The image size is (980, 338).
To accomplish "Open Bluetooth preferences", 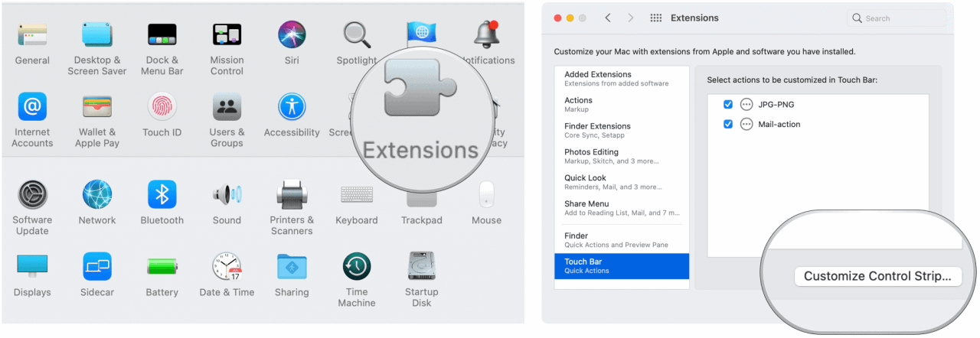I will pos(162,195).
